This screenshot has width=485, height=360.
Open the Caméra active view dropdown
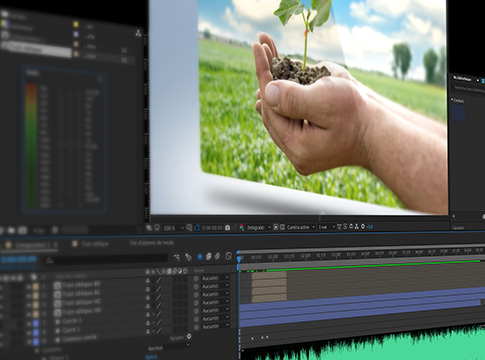(301, 227)
